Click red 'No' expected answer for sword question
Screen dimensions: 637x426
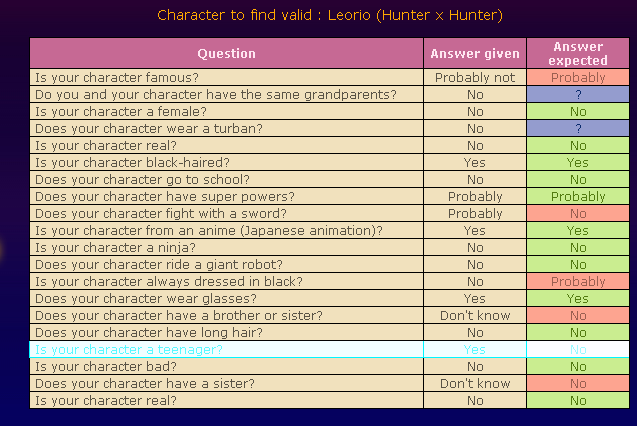[x=578, y=213]
